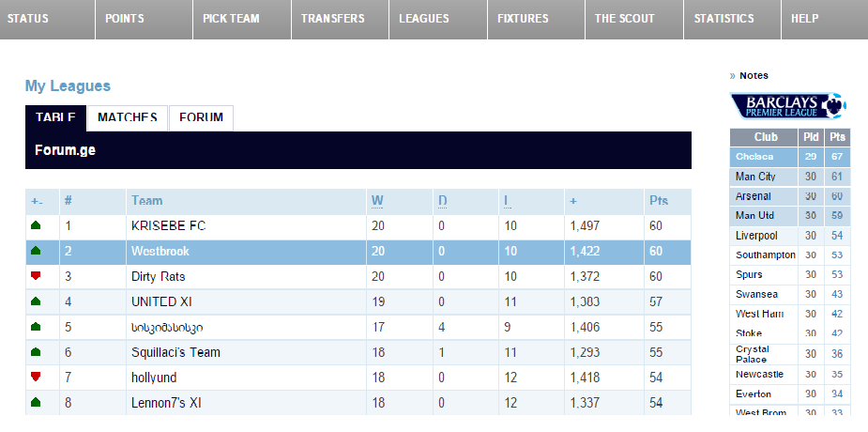Open The Scout menu item
This screenshot has width=868, height=432.
pyautogui.click(x=624, y=19)
